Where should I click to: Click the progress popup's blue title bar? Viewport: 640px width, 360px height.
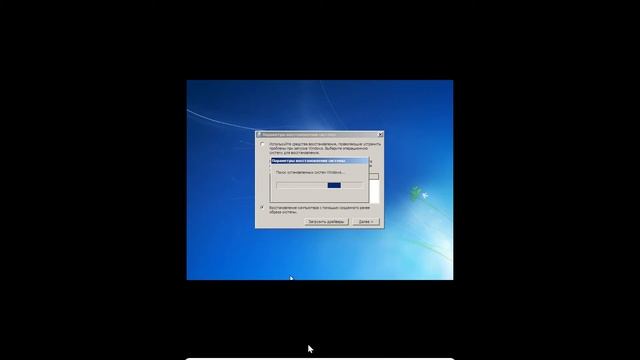coord(320,161)
